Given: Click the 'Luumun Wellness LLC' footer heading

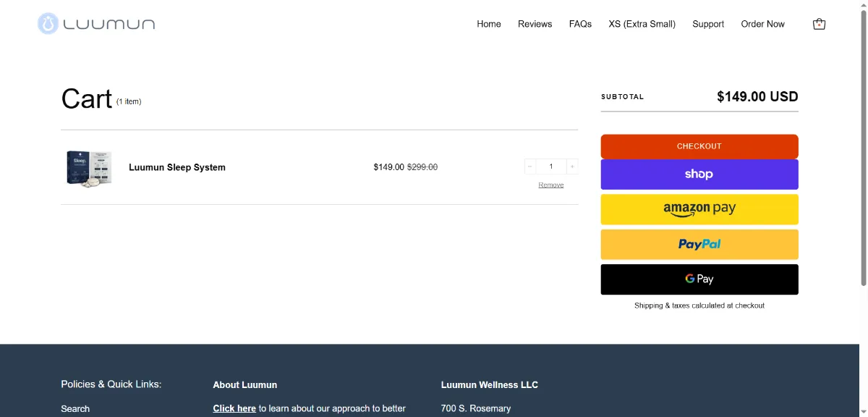Looking at the screenshot, I should pyautogui.click(x=490, y=385).
